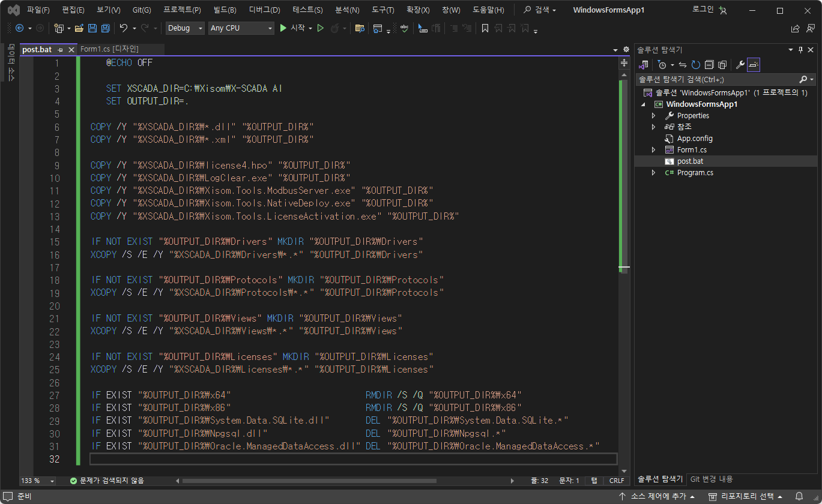Click the abc spell checker icon

coord(404,28)
